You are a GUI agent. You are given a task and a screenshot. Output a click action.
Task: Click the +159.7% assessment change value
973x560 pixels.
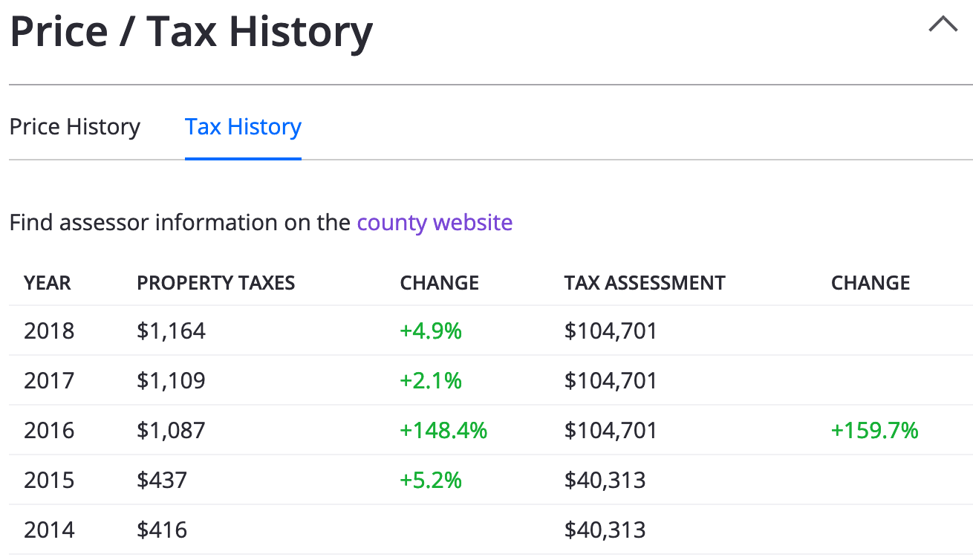pyautogui.click(x=874, y=430)
